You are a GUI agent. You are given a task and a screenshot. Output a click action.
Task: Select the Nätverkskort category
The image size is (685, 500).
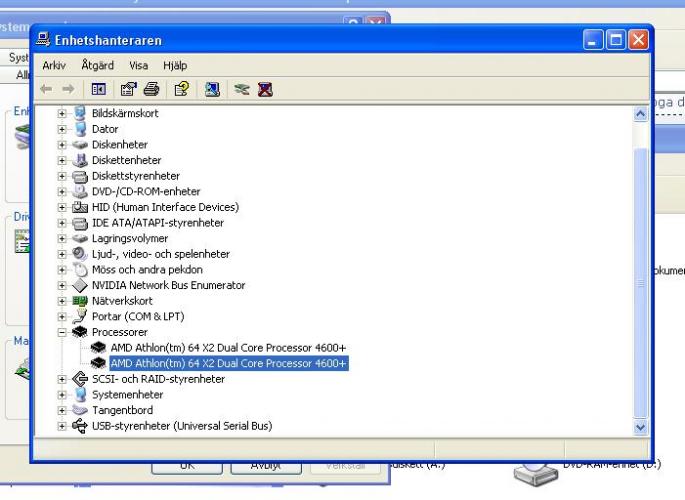(122, 301)
